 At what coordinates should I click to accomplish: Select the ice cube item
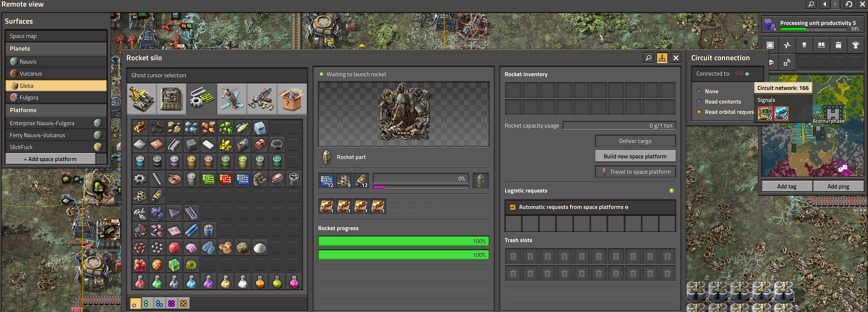pos(260,128)
